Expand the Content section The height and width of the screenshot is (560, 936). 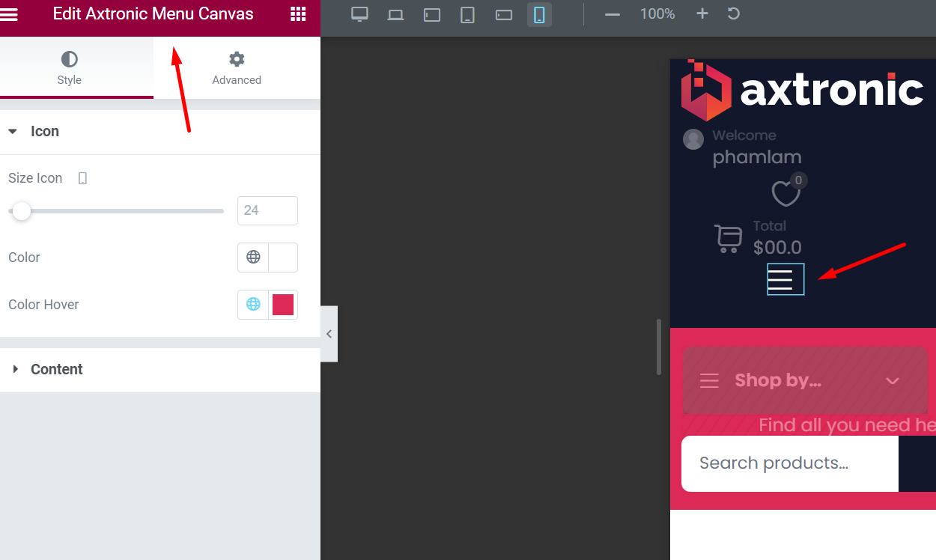pos(160,369)
